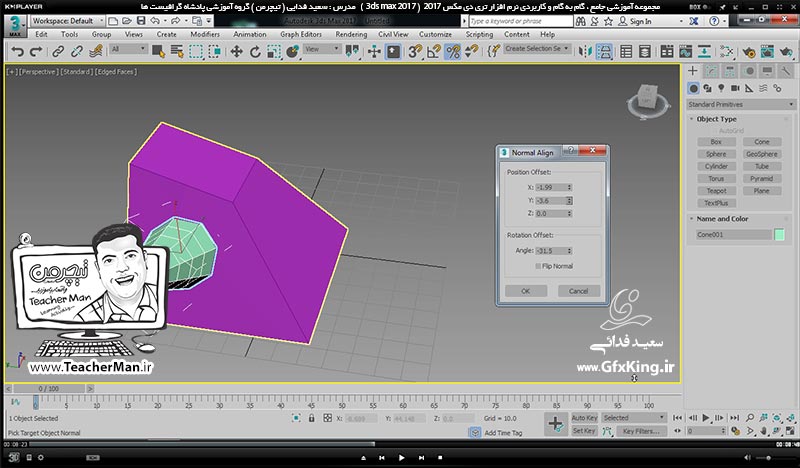Screen dimensions: 800x468
Task: Activate the Select and Rotate tool
Action: pos(255,52)
